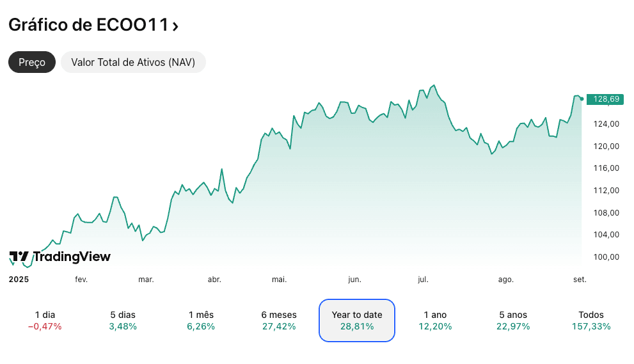634x364 pixels.
Task: Click the set. marker on time axis
Action: [580, 280]
